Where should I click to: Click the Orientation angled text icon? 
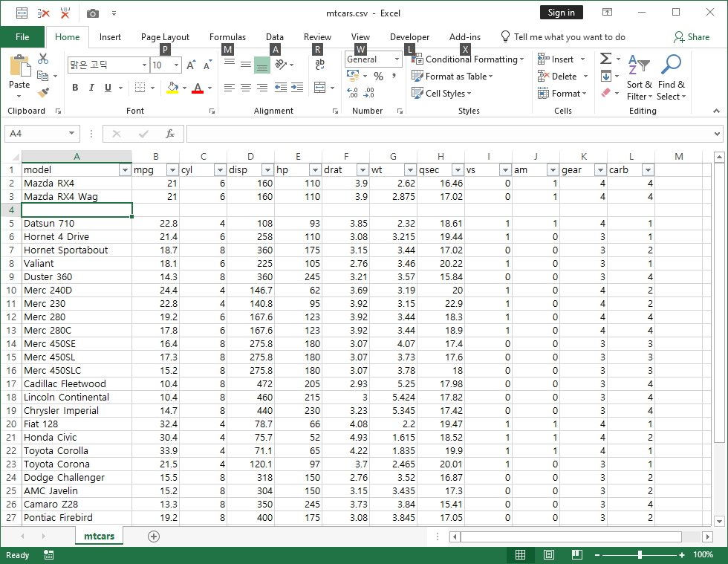[281, 65]
